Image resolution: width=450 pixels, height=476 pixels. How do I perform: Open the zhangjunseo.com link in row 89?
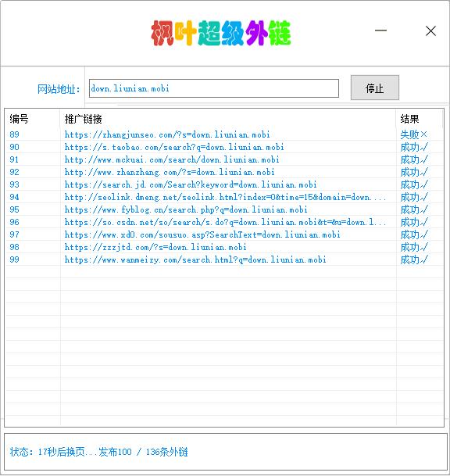click(167, 134)
